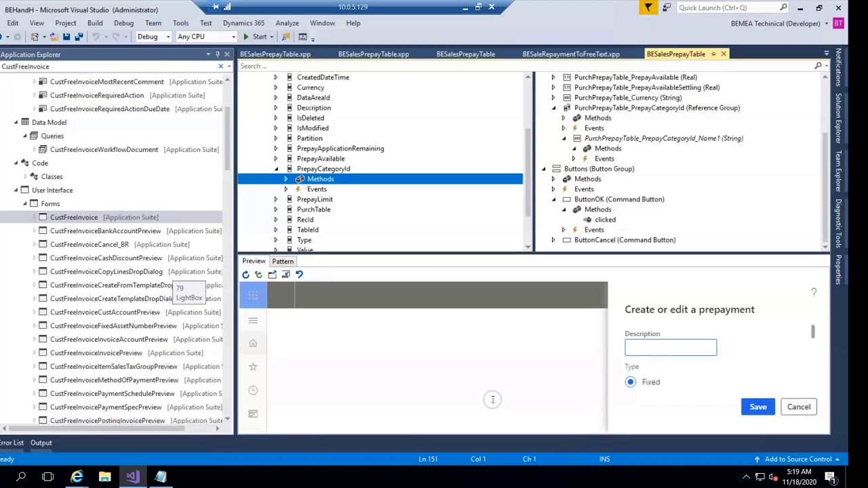The height and width of the screenshot is (488, 868).
Task: Open the document tab list dropdown
Action: click(826, 54)
